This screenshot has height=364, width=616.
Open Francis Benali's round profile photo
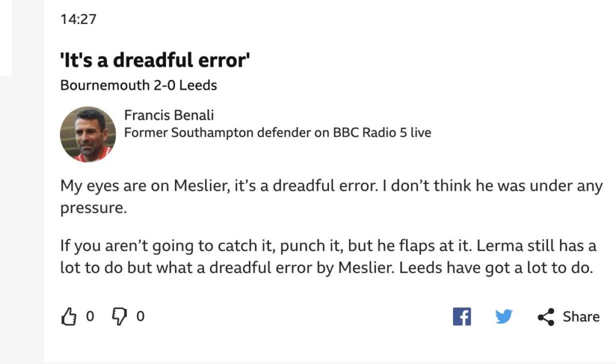tap(88, 134)
